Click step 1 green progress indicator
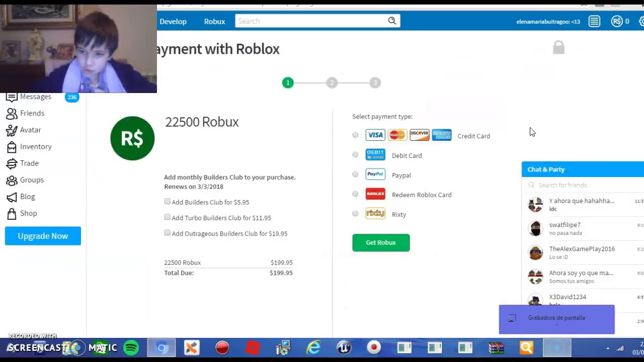 (x=288, y=82)
